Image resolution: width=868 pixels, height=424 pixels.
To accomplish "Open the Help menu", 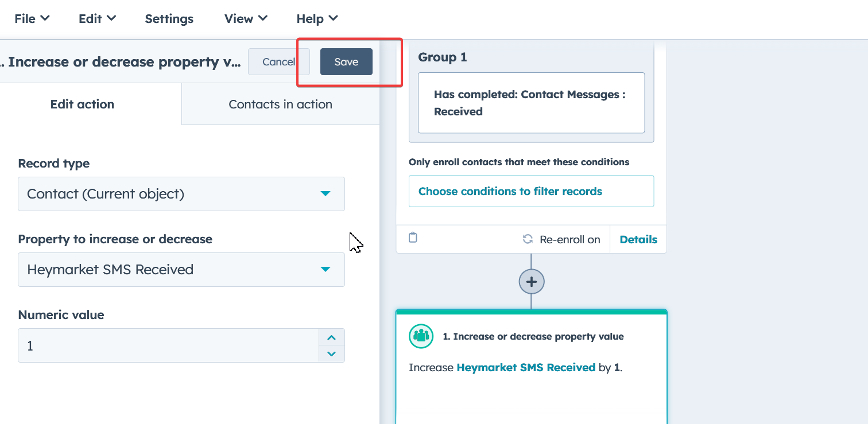I will [317, 19].
